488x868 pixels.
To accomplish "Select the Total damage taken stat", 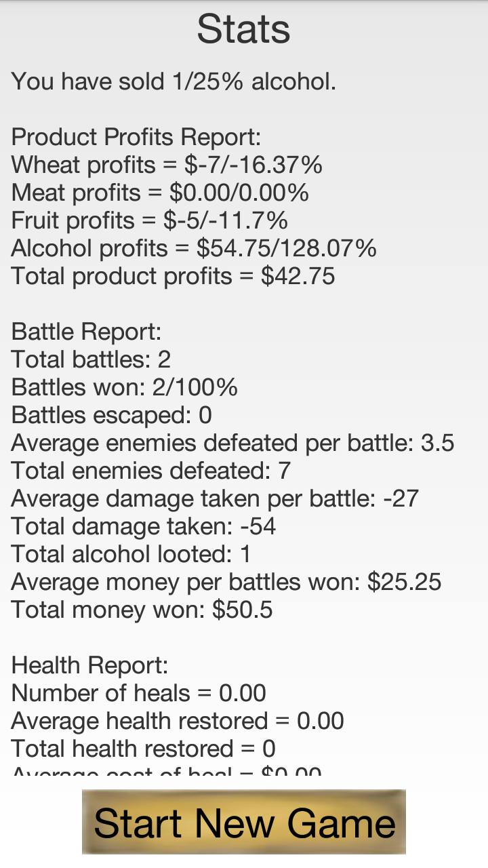I will tap(144, 526).
